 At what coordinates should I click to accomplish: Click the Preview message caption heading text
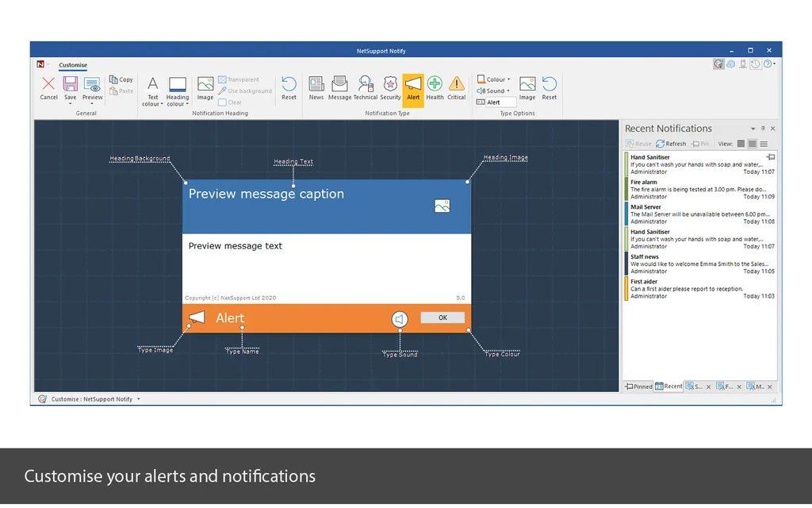click(x=266, y=194)
